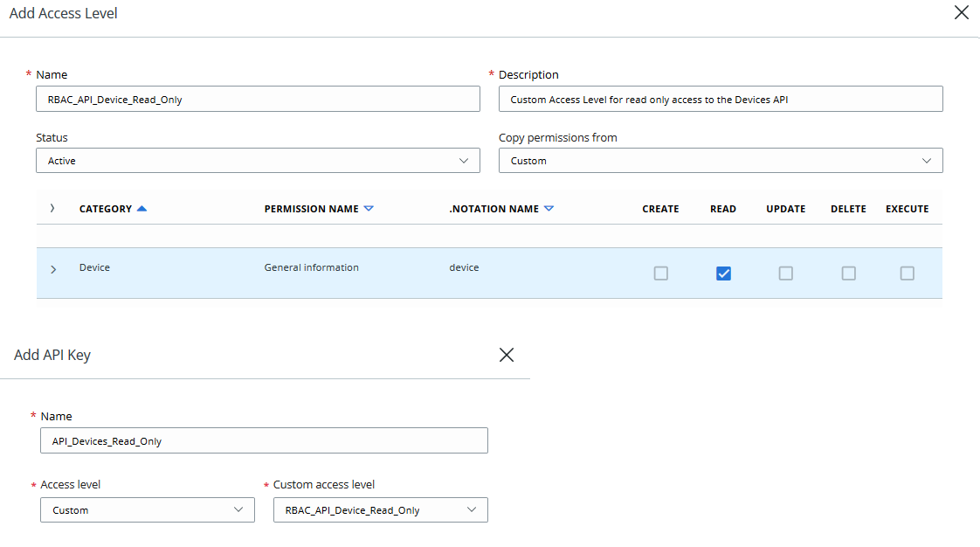Click the Description input field
Viewport: 980px width, 547px height.
721,100
